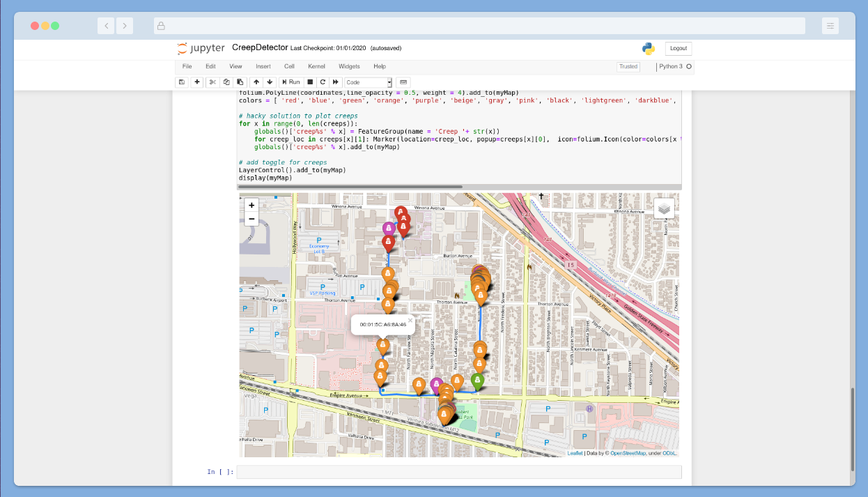Restart the kernel with the circular arrow icon
The height and width of the screenshot is (497, 868).
point(323,82)
